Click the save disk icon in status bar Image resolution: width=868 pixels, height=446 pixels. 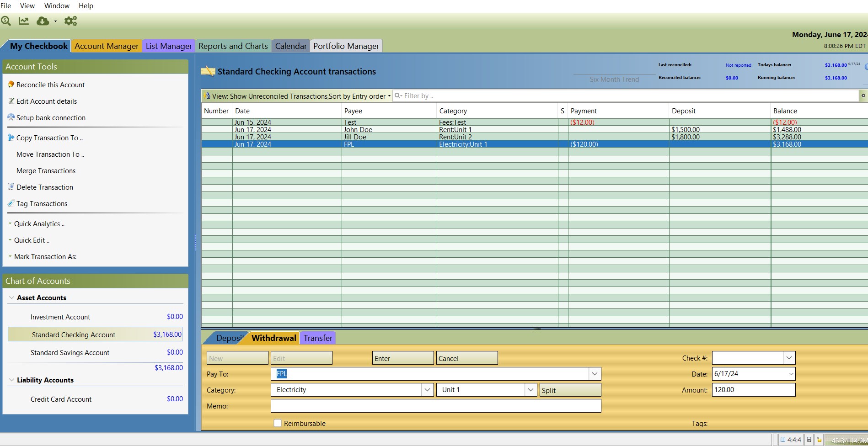tap(809, 440)
